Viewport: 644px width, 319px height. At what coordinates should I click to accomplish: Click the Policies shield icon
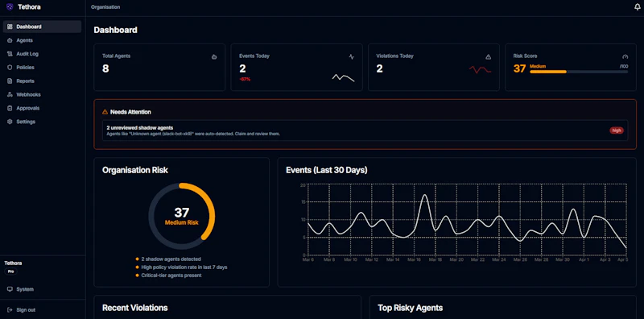click(10, 68)
